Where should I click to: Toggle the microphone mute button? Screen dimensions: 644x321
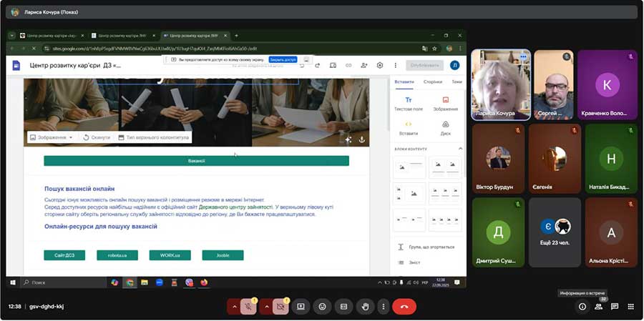(x=248, y=307)
